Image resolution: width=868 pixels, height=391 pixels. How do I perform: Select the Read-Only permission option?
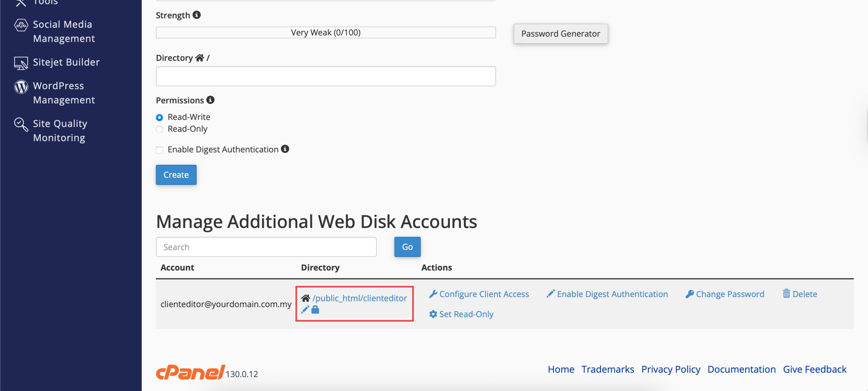coord(159,129)
